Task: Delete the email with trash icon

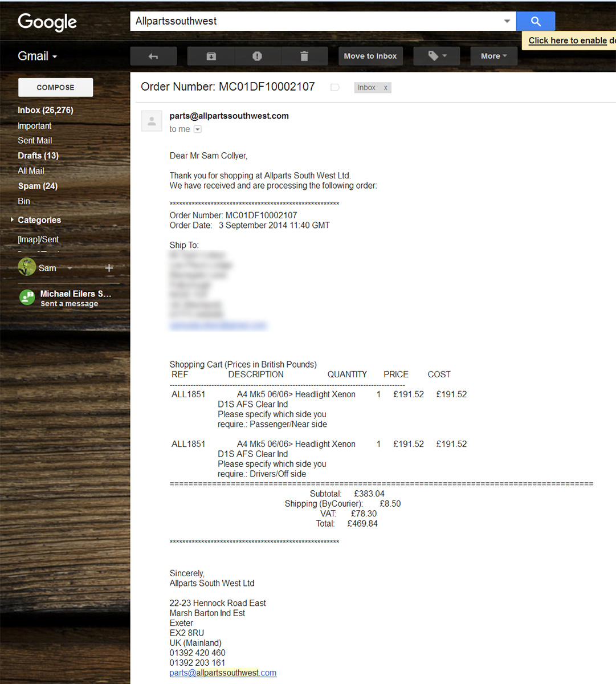Action: click(304, 56)
